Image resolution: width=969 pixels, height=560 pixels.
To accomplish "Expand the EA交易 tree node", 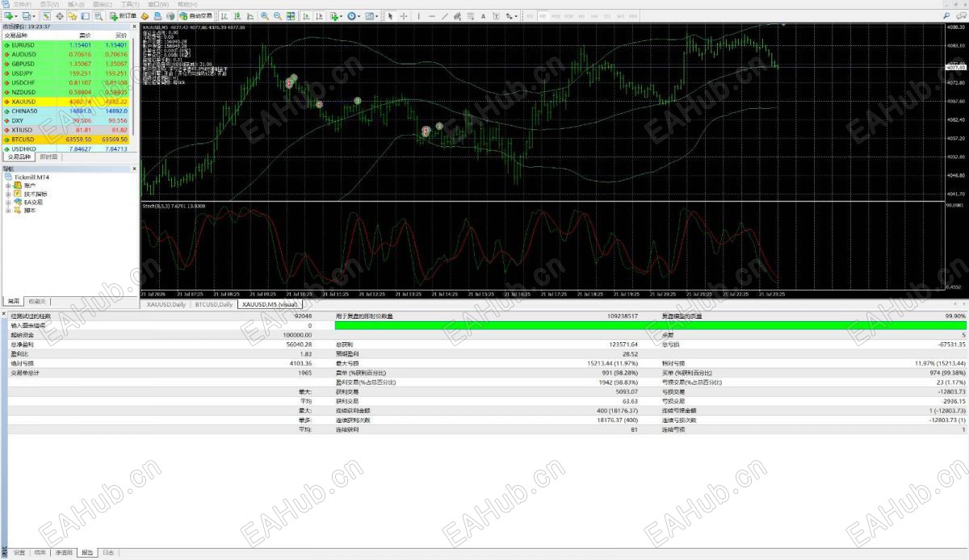I will [x=8, y=202].
